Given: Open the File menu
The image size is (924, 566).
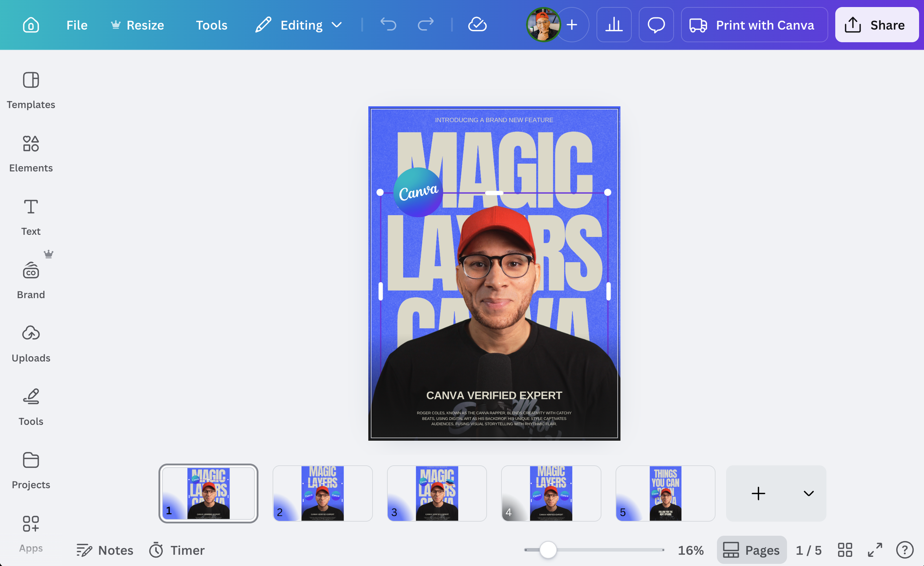Looking at the screenshot, I should pos(77,25).
